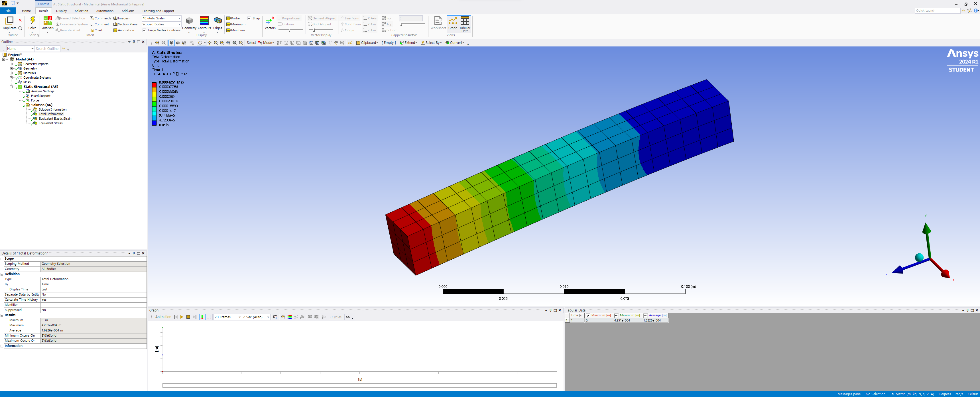Toggle Maximum result parameter checkbox
This screenshot has width=980, height=397.
[7, 325]
